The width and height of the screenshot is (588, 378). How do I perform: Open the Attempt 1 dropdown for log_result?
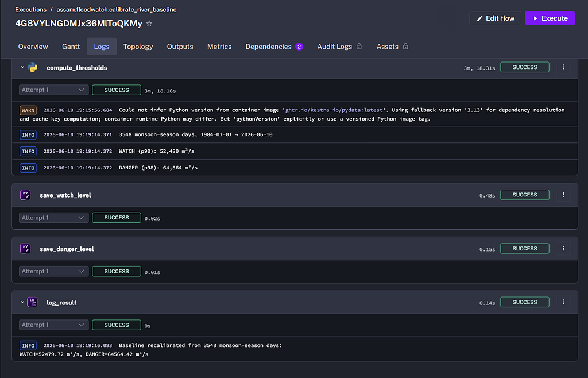click(53, 325)
